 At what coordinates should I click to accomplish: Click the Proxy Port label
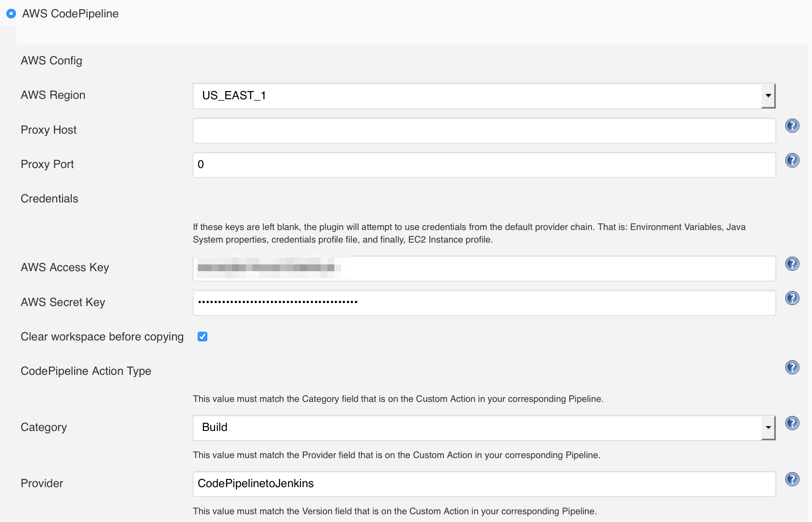[47, 164]
